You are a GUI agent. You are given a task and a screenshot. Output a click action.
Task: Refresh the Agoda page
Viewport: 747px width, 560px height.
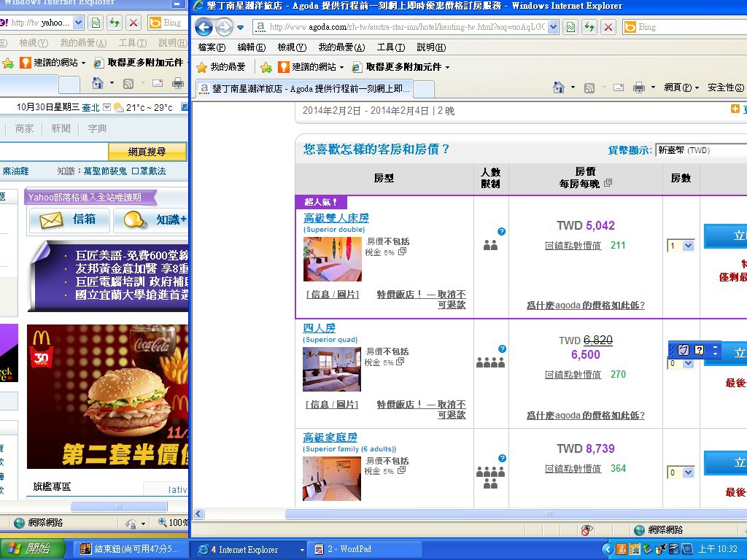(x=589, y=27)
